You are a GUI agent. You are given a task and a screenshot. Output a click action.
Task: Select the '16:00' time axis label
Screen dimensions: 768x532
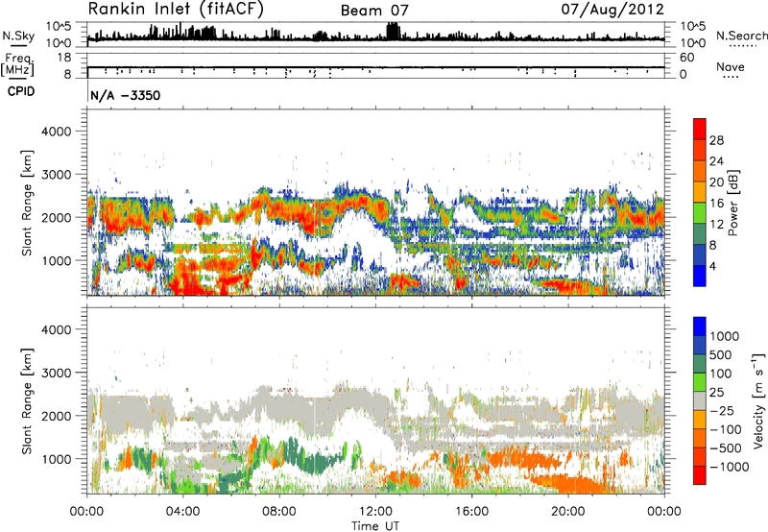click(x=471, y=512)
